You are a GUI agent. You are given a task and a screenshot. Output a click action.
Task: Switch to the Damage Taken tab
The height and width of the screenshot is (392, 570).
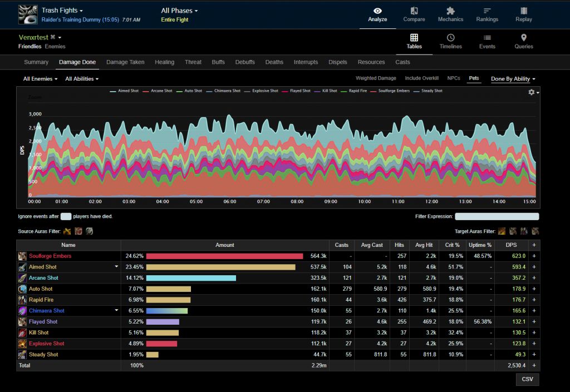click(x=125, y=62)
